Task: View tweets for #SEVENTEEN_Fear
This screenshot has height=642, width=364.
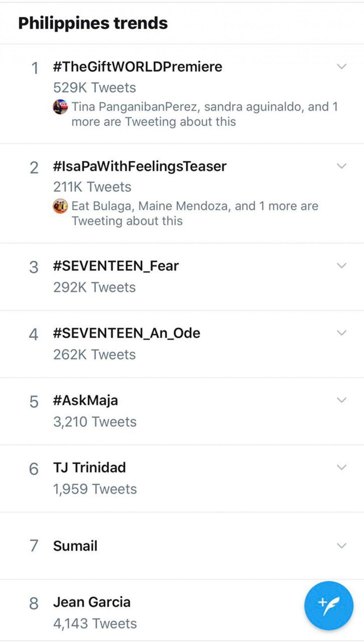Action: click(116, 266)
